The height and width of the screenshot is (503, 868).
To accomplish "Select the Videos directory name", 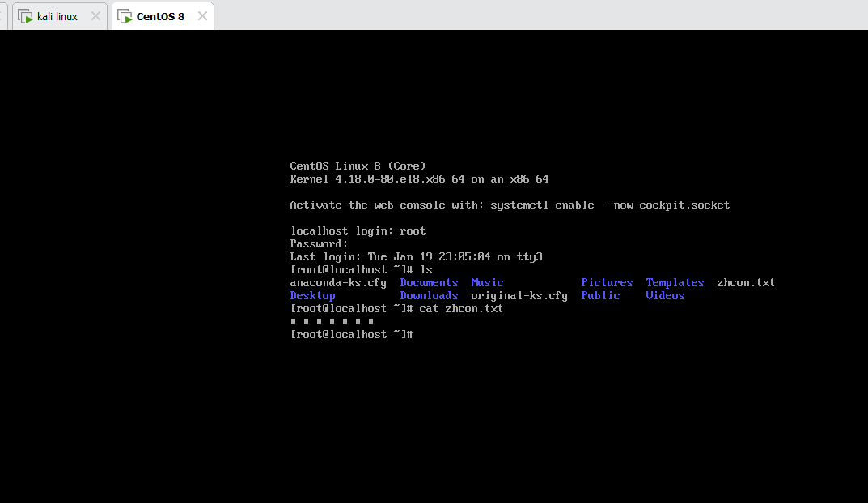I will pos(664,295).
